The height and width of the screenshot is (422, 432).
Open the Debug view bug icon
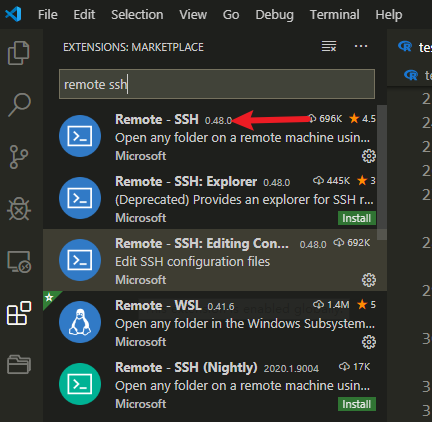coord(19,209)
